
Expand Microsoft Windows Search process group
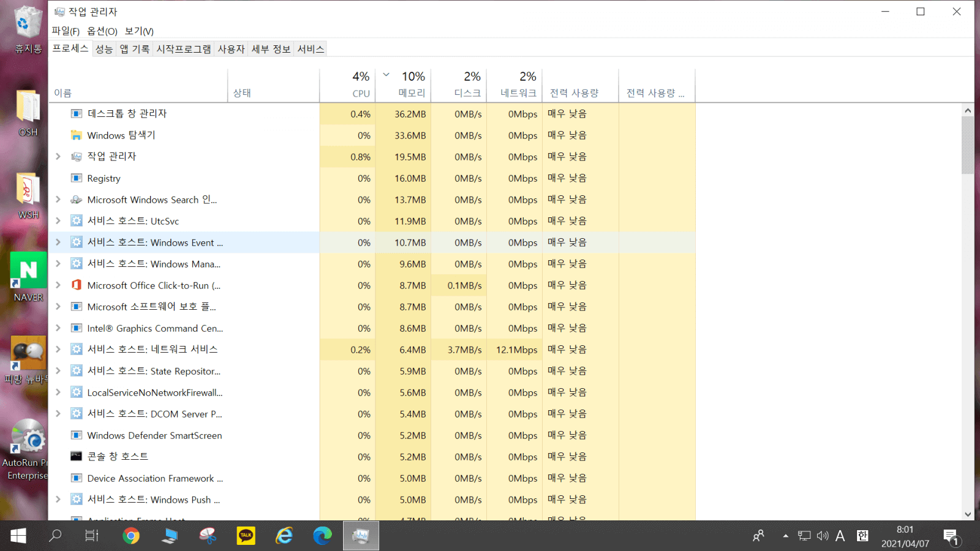click(x=58, y=200)
